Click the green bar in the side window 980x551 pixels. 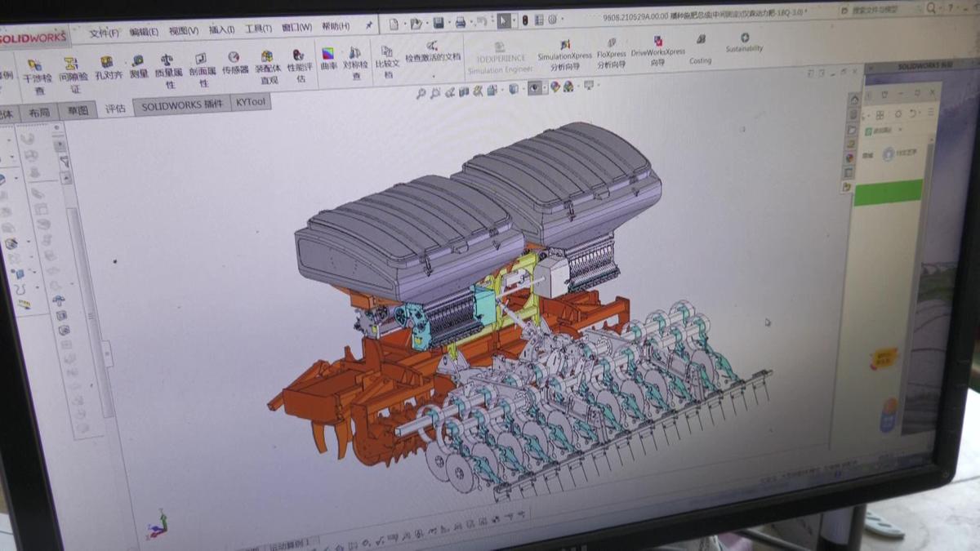(888, 193)
